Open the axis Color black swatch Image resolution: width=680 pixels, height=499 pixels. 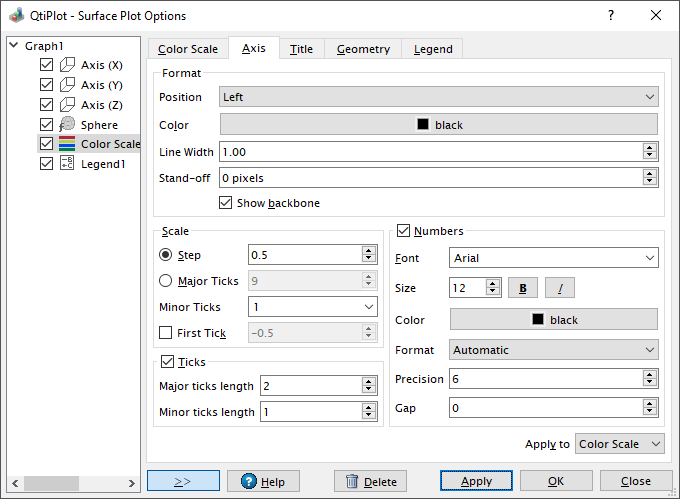point(438,125)
